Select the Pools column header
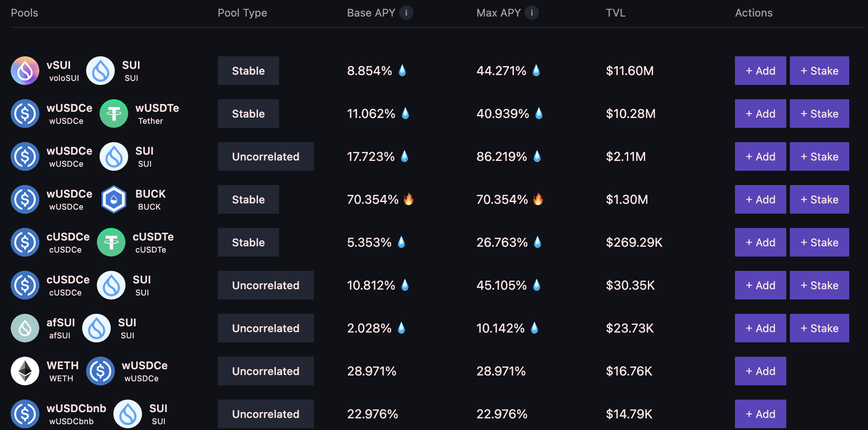Image resolution: width=868 pixels, height=430 pixels. (25, 13)
